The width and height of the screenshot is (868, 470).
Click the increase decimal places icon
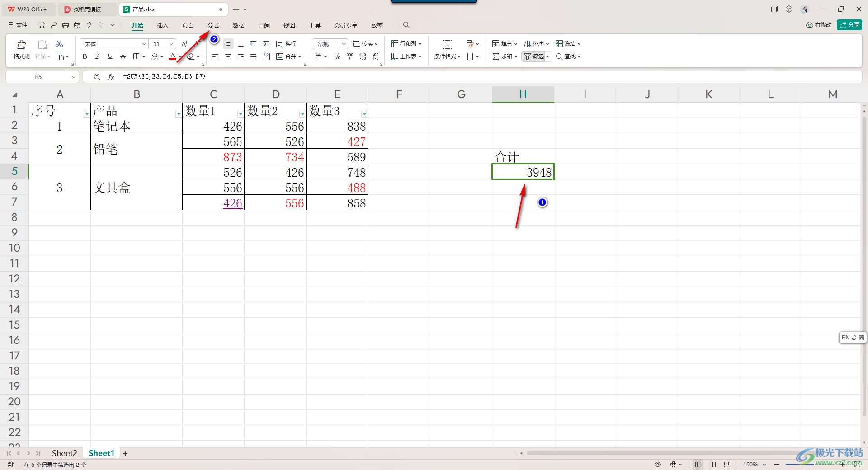coord(363,56)
